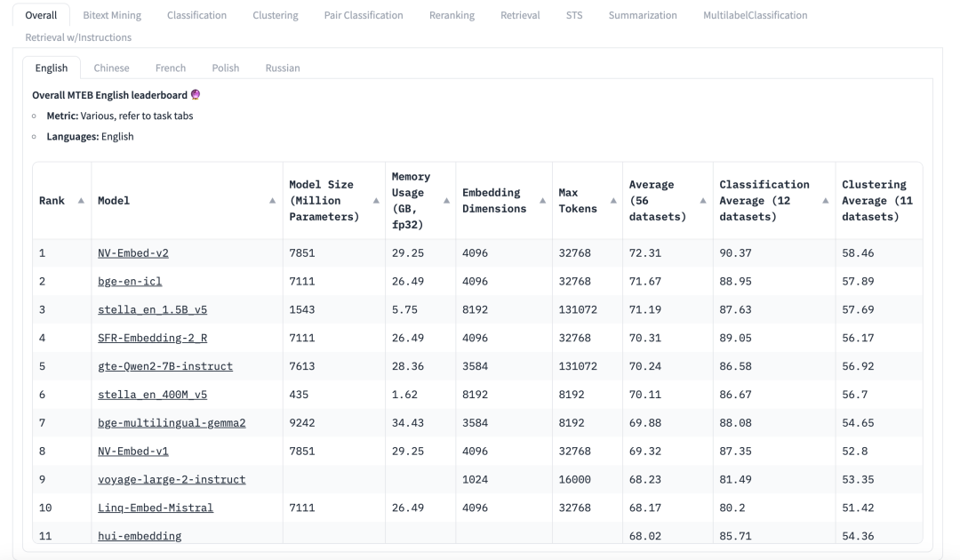960x560 pixels.
Task: Sort by Model Size using header arrow
Action: (375, 201)
